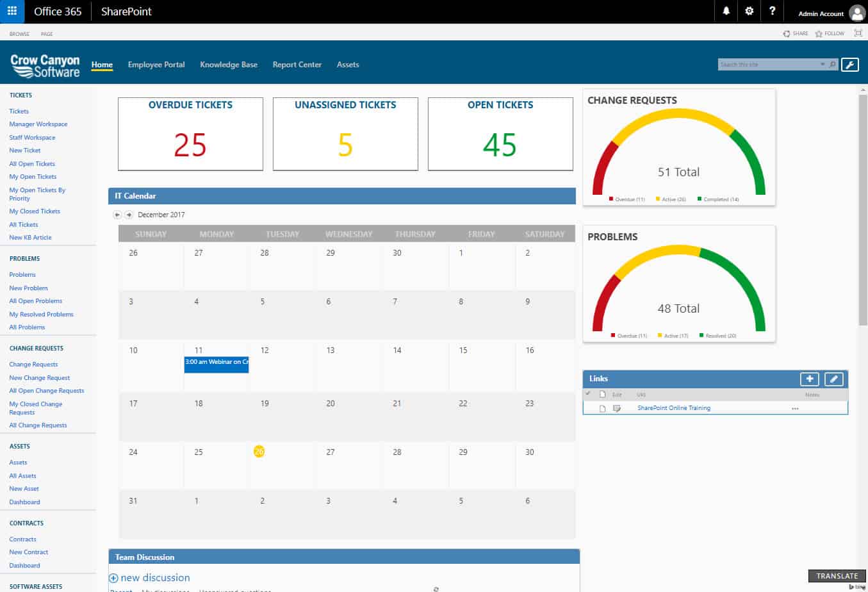868x592 pixels.
Task: Open the help question mark
Action: point(772,11)
